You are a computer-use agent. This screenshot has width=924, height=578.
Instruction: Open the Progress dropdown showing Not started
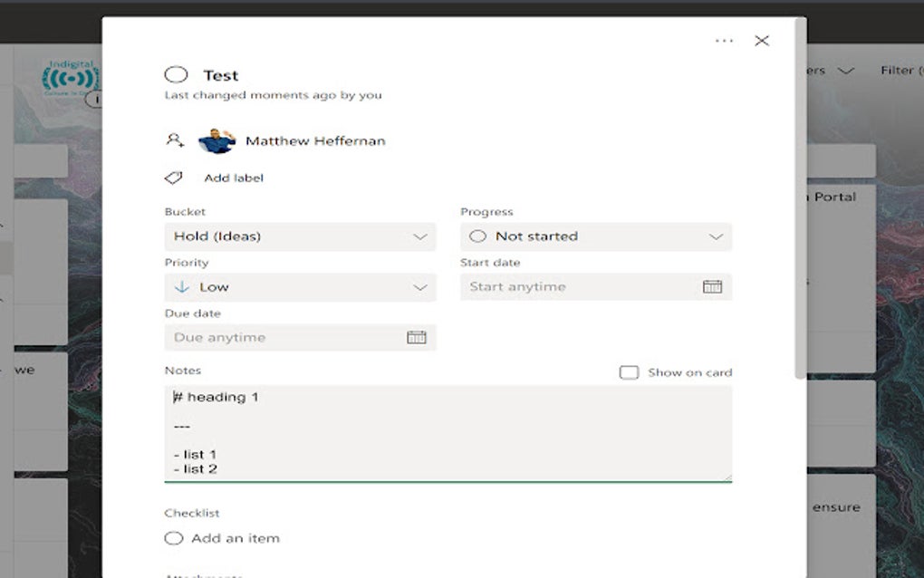(x=595, y=236)
